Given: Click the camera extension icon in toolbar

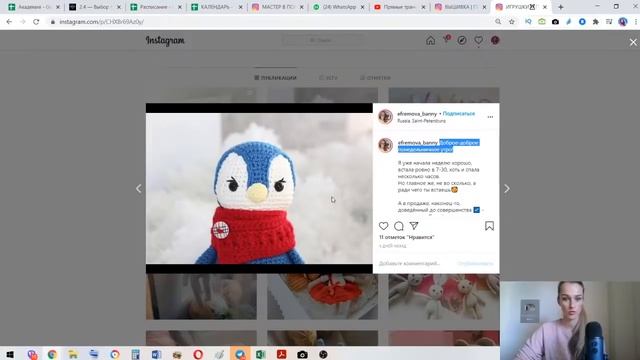Looking at the screenshot, I should click(x=556, y=22).
